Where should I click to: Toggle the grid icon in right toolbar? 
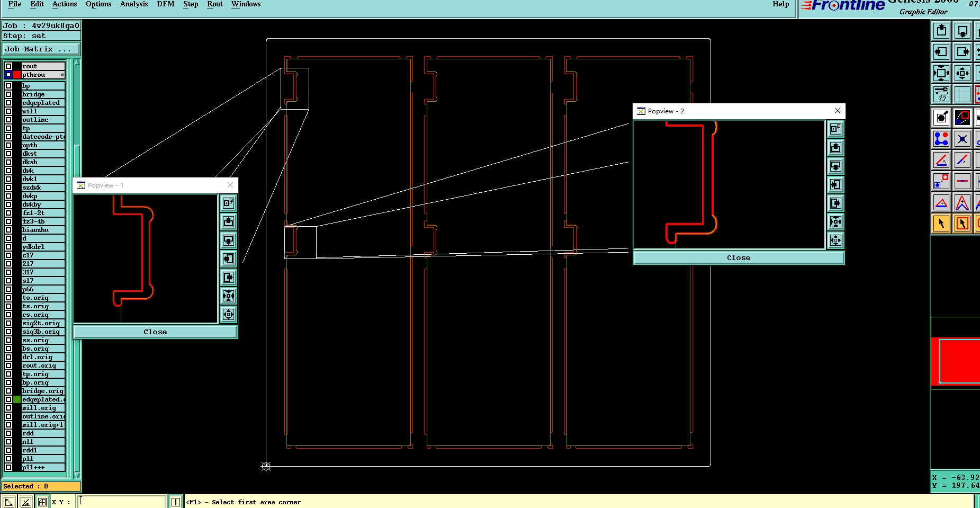pyautogui.click(x=963, y=94)
